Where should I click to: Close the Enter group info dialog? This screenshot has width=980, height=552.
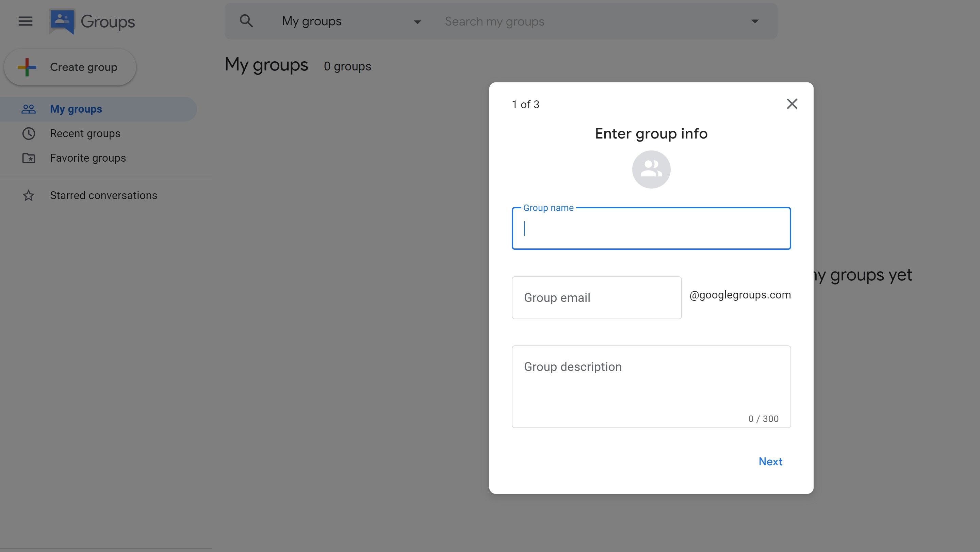[x=792, y=104]
